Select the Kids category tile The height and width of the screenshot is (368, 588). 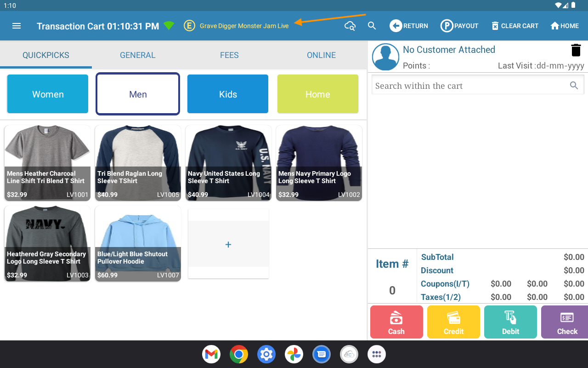point(228,94)
